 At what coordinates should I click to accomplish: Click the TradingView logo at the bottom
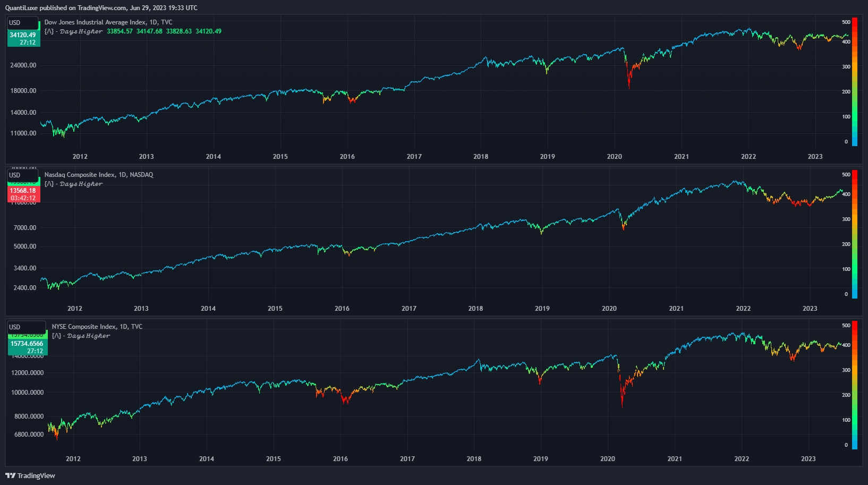pos(30,475)
